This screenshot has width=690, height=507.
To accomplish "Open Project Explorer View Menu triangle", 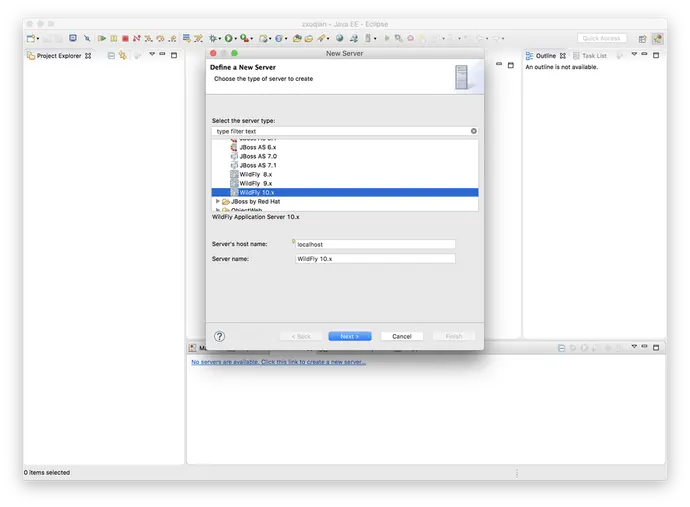I will click(152, 54).
